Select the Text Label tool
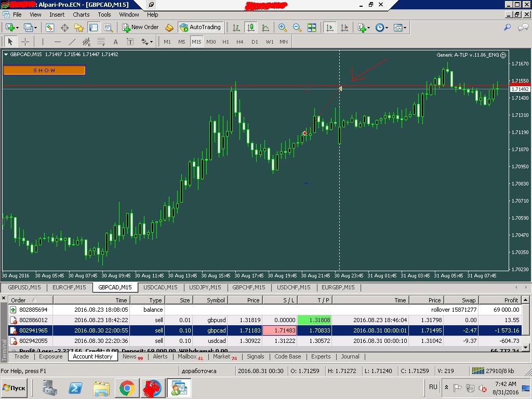The width and height of the screenshot is (532, 399). point(130,42)
